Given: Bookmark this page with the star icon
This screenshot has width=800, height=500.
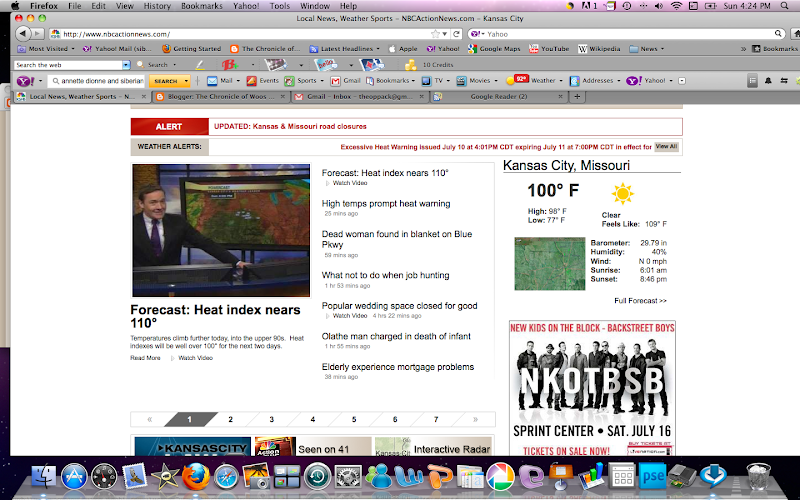Looking at the screenshot, I should coord(435,34).
